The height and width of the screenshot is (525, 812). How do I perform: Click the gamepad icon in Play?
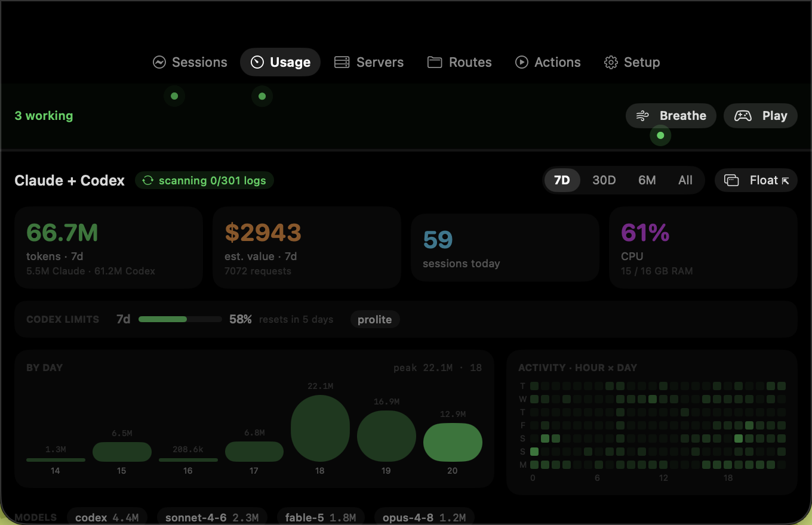click(743, 116)
